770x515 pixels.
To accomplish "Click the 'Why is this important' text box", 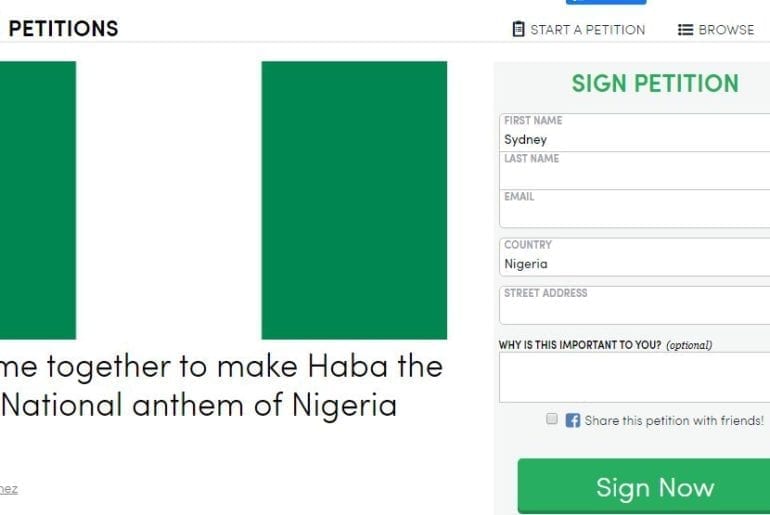I will 634,377.
